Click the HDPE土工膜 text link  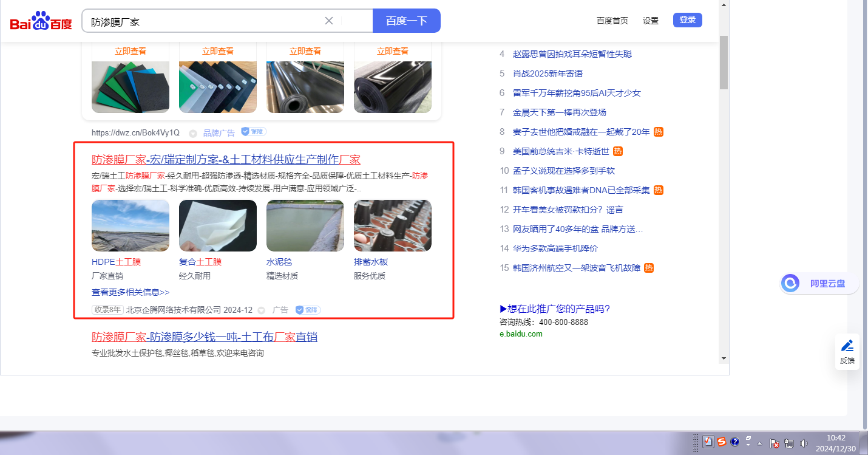[116, 262]
